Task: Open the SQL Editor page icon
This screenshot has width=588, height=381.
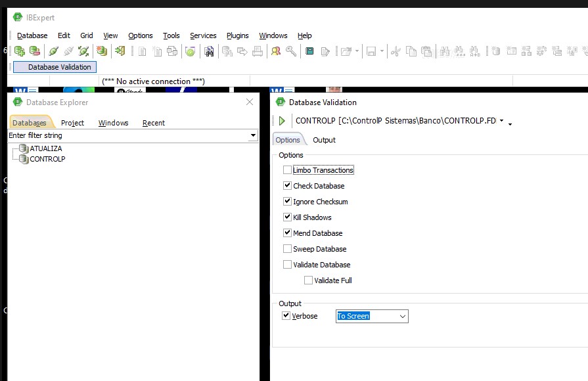Action: point(142,51)
